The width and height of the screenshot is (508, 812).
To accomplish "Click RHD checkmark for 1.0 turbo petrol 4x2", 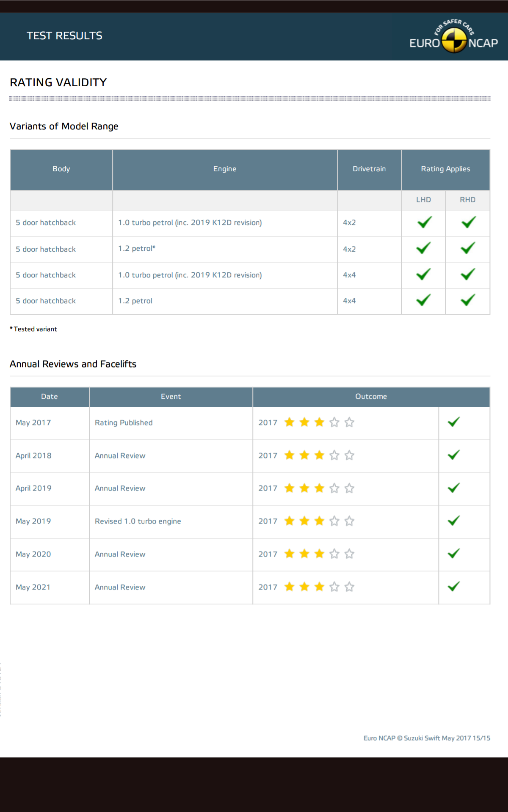I will pos(468,222).
